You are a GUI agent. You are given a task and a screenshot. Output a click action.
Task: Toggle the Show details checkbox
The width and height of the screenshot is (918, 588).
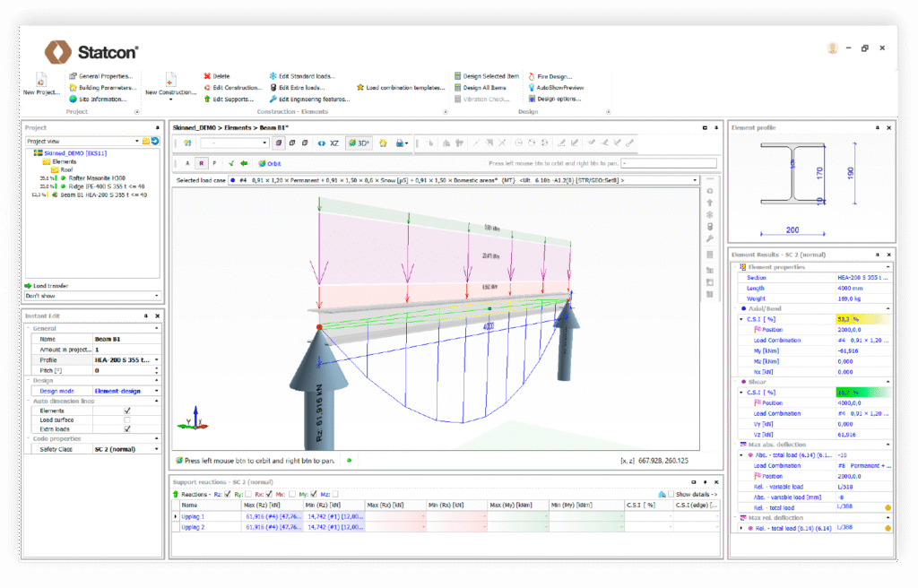click(x=672, y=494)
